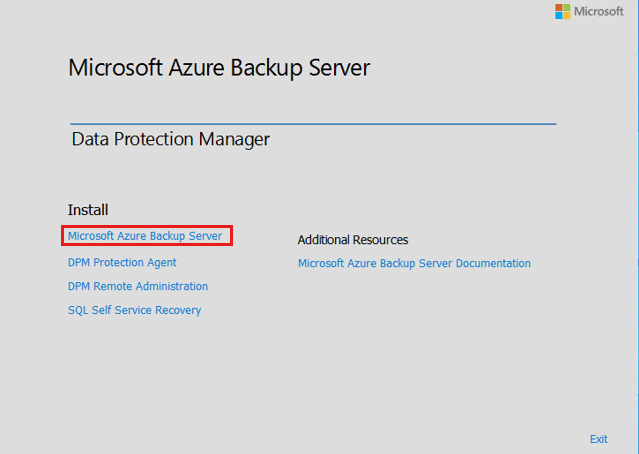Click the large Microsoft Azure Backup Server title

219,68
